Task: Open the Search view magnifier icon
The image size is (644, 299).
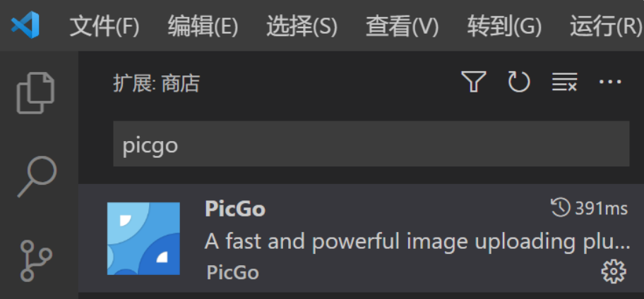Action: (37, 176)
